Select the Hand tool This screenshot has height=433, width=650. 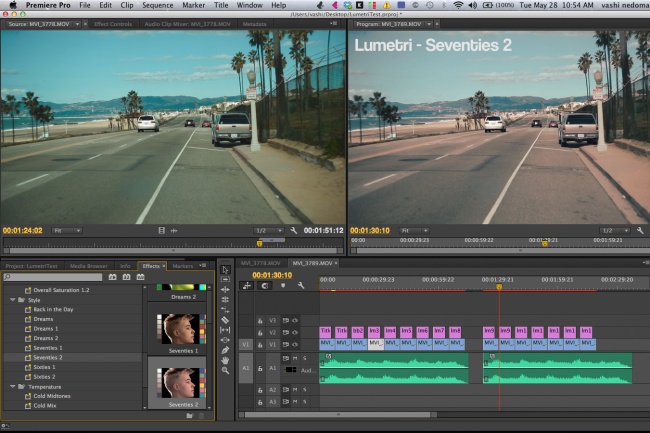[225, 360]
